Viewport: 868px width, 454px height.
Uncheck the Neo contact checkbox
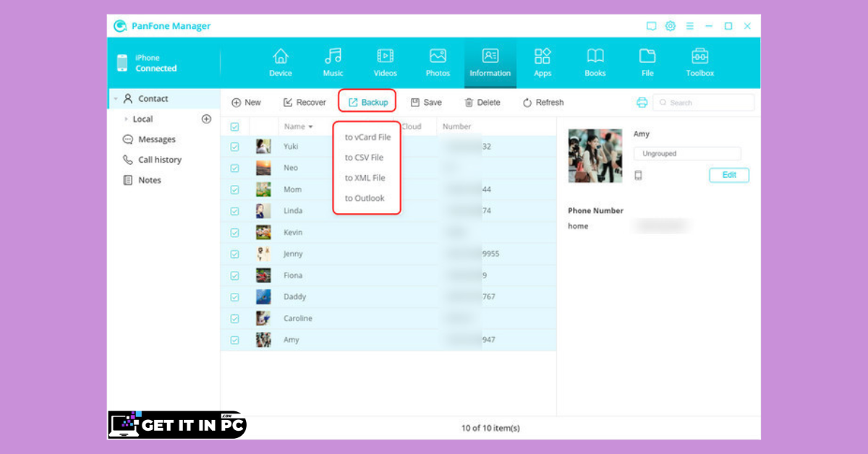tap(234, 168)
